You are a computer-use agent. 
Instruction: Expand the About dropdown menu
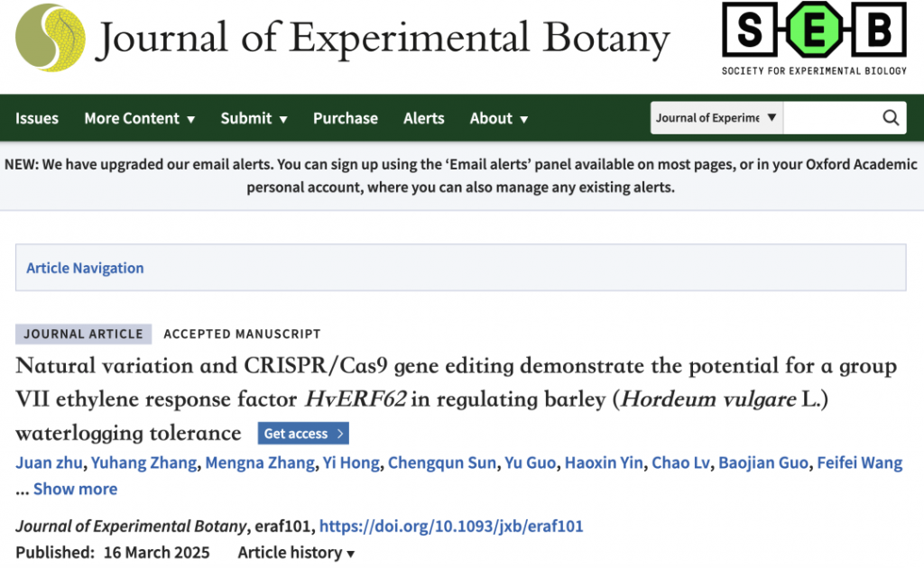pyautogui.click(x=498, y=118)
